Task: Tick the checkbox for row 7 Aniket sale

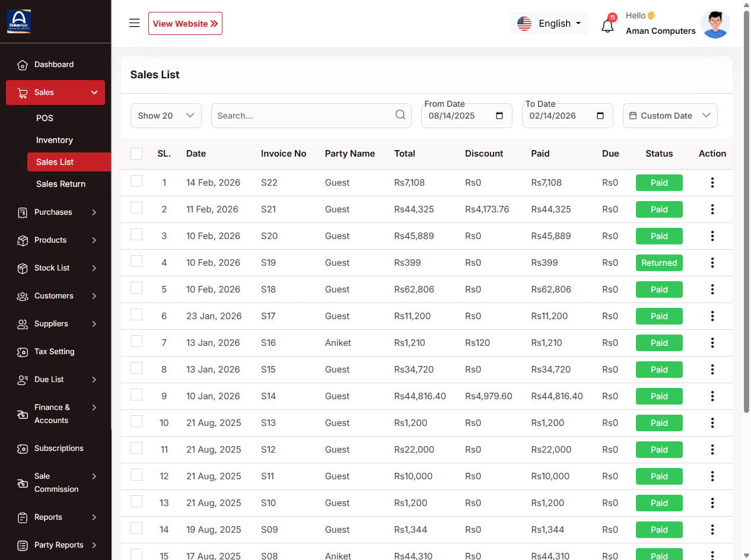Action: point(136,342)
